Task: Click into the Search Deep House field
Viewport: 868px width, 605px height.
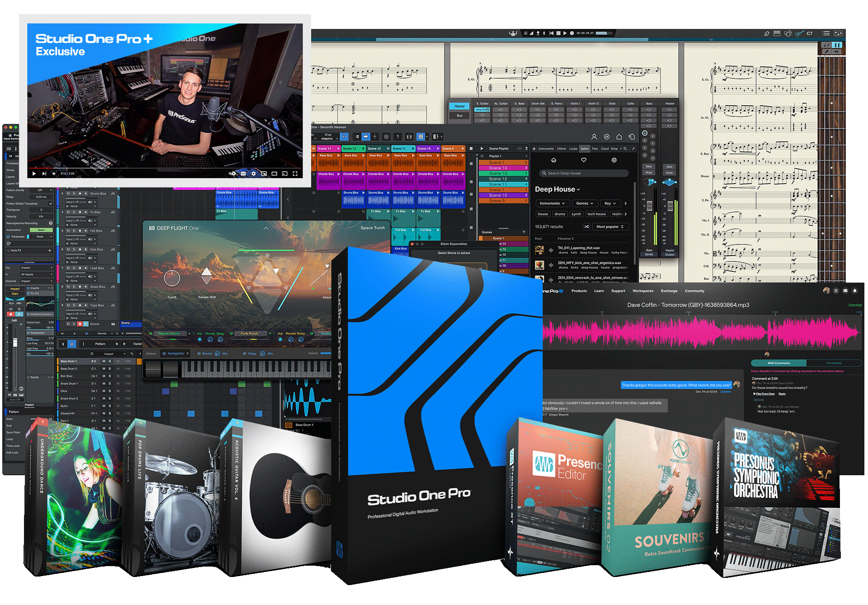Action: (x=584, y=173)
